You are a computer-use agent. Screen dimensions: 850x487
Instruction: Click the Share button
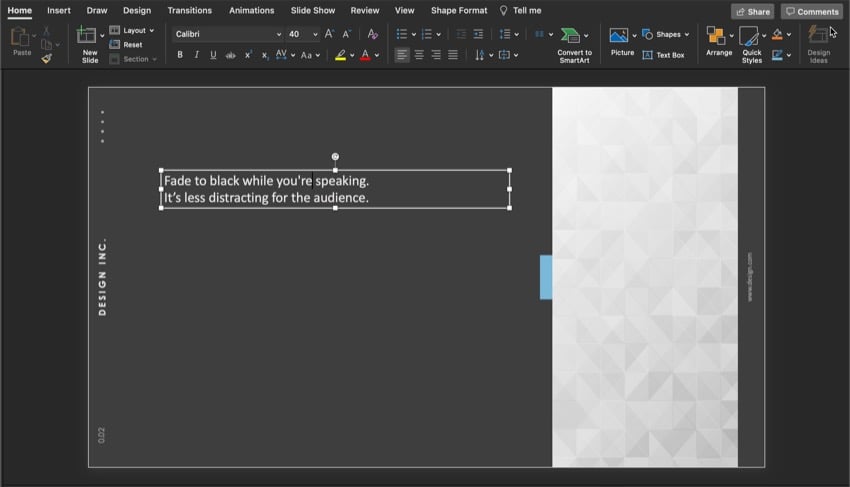(x=752, y=12)
